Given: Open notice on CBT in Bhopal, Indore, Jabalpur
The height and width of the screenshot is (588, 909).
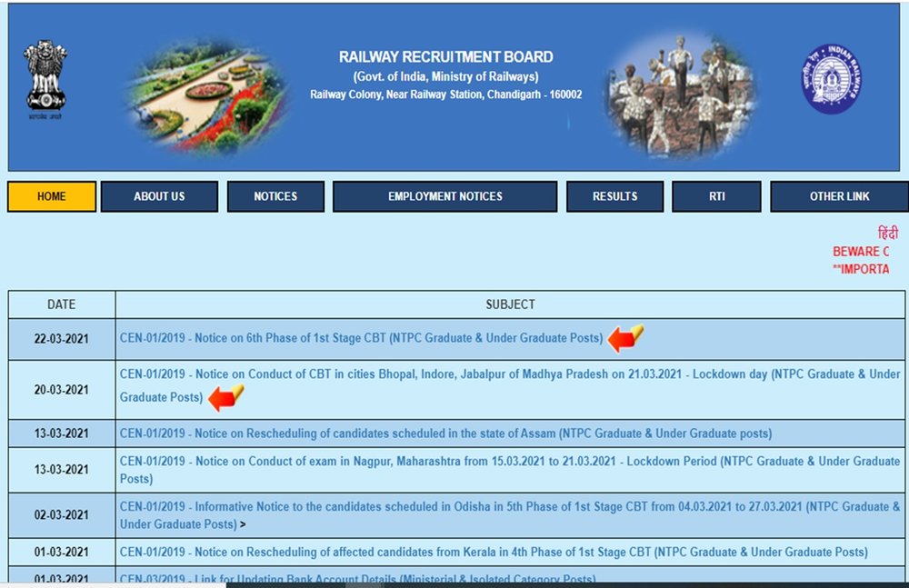Looking at the screenshot, I should [x=510, y=385].
